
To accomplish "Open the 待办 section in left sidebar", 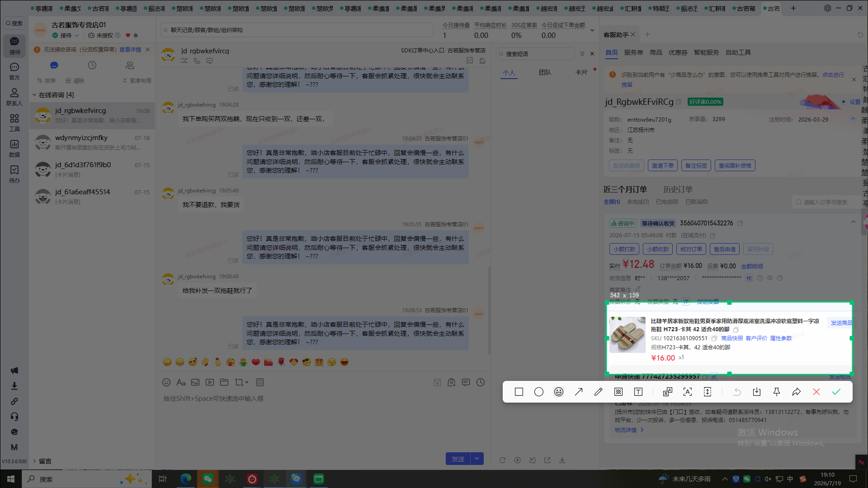I will (x=14, y=174).
